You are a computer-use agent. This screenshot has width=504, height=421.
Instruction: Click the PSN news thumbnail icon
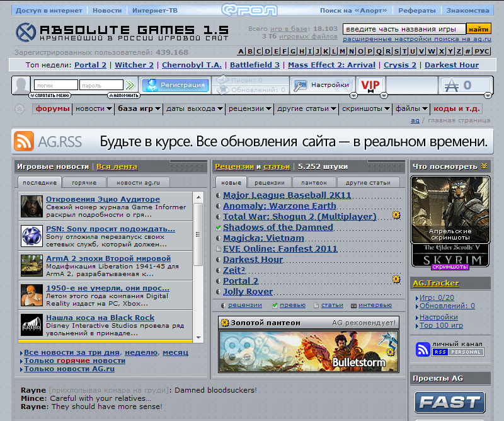(32, 236)
